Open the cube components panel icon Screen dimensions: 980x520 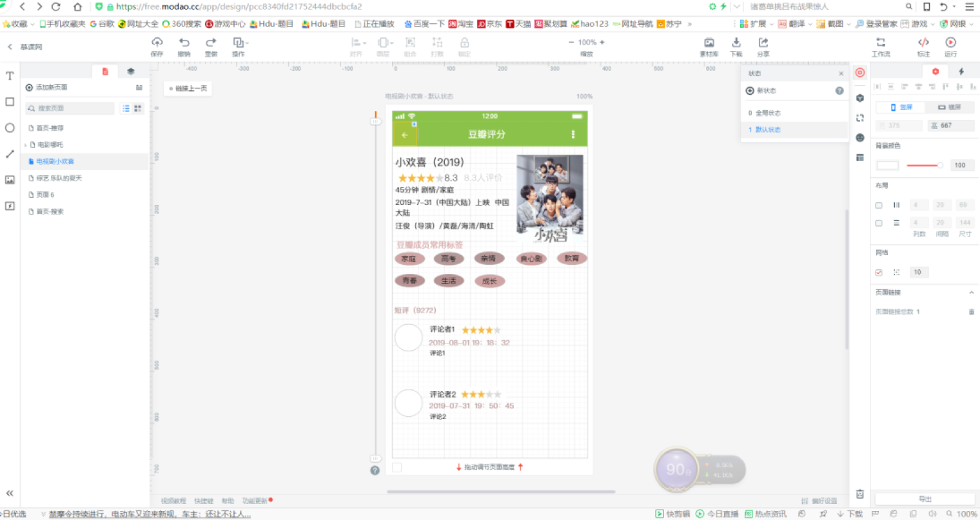point(860,98)
